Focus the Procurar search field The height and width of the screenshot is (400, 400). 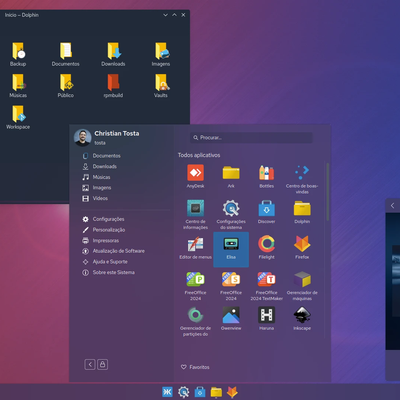[251, 137]
